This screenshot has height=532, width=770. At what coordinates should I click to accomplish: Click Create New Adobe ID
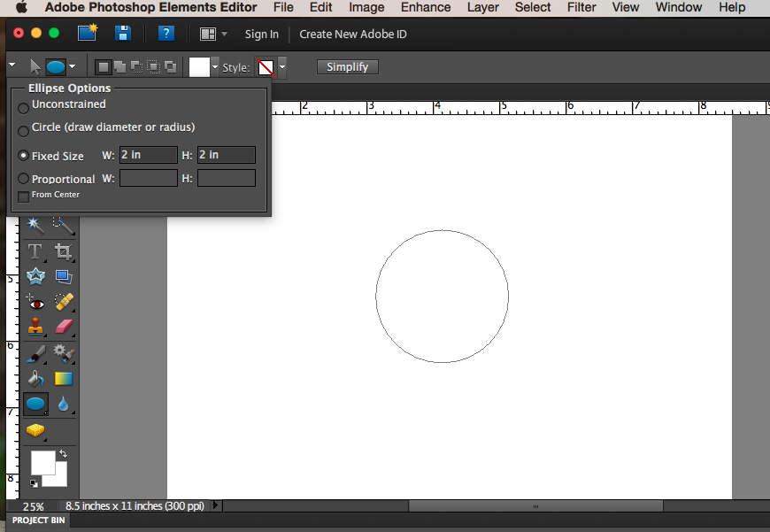coord(352,34)
